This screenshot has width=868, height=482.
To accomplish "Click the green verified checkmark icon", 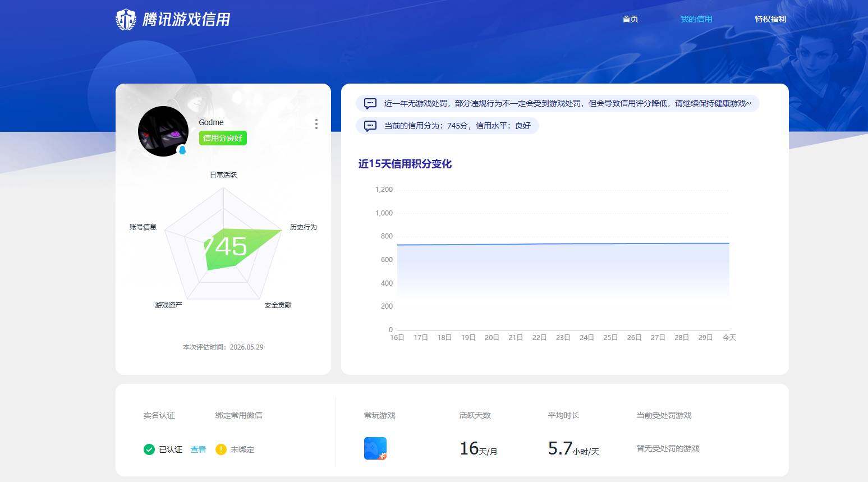I will click(x=149, y=449).
